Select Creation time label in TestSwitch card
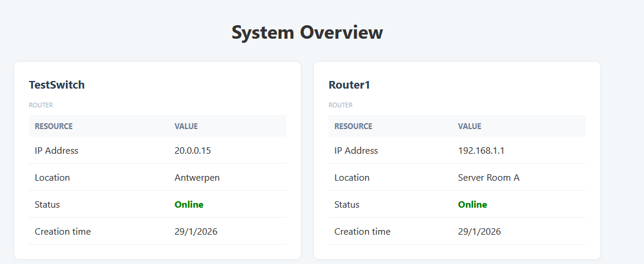The height and width of the screenshot is (264, 644). [63, 232]
